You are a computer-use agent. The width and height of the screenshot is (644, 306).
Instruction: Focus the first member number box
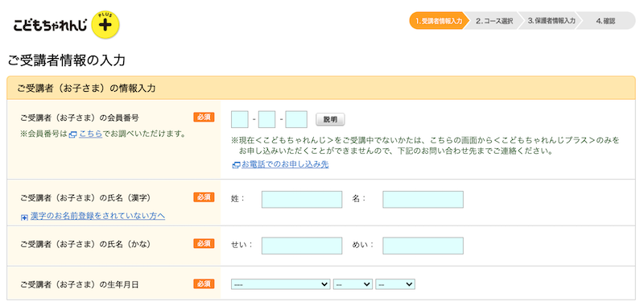pyautogui.click(x=239, y=119)
